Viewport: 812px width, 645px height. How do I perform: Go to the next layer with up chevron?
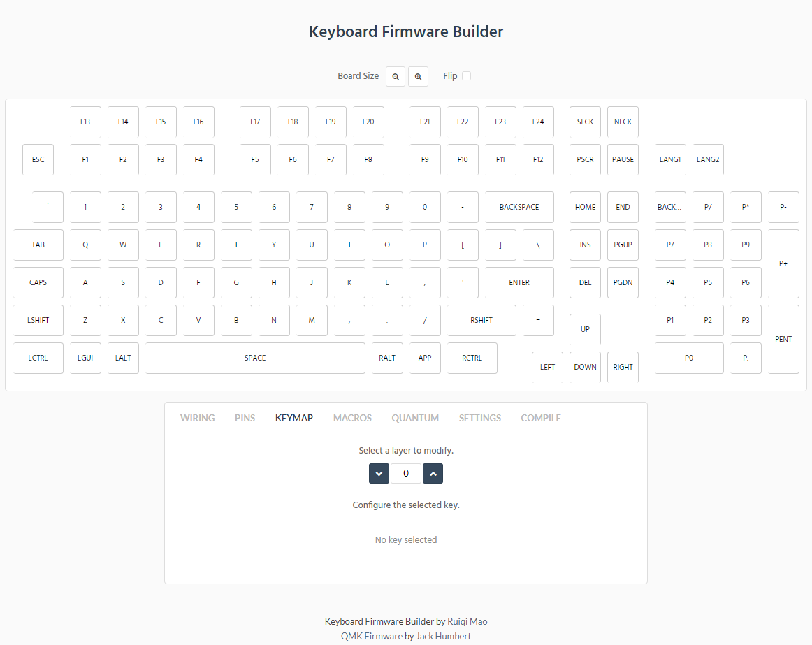433,474
